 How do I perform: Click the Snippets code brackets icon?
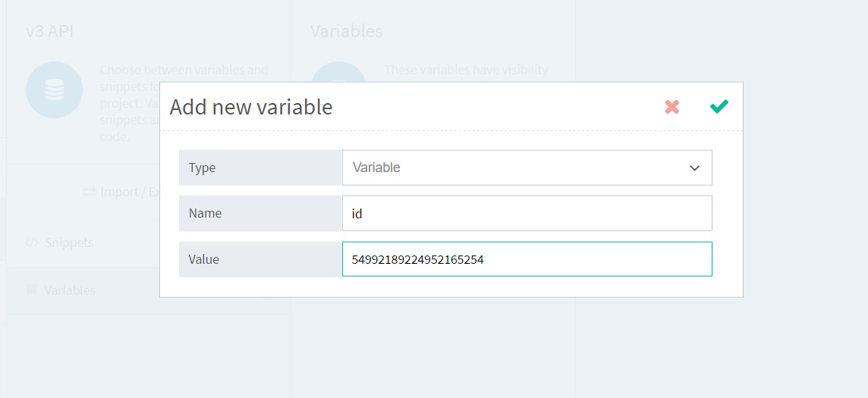click(x=31, y=243)
